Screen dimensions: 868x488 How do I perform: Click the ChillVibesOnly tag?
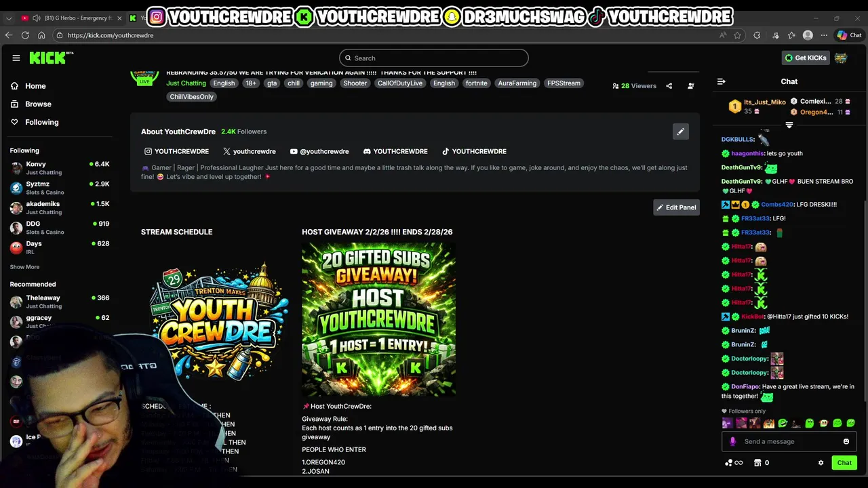coord(191,97)
